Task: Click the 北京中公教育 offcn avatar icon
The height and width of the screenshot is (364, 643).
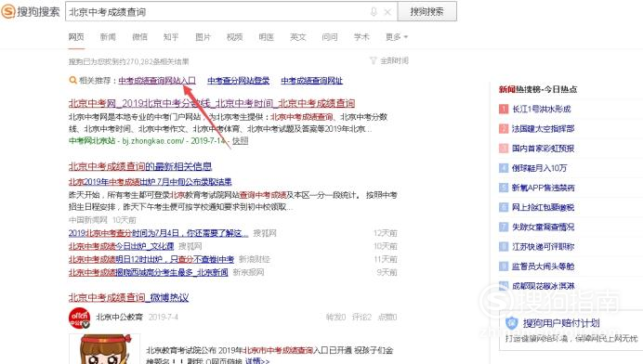Action: click(80, 318)
